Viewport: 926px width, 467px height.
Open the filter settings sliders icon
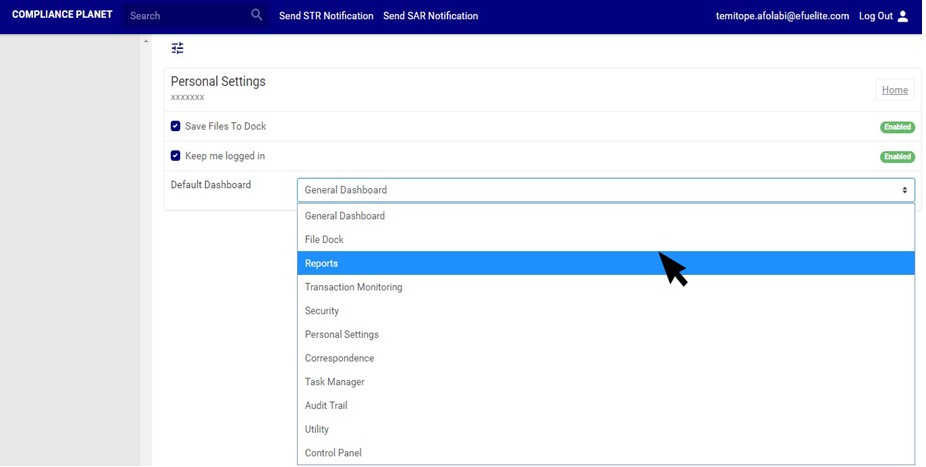click(x=178, y=48)
